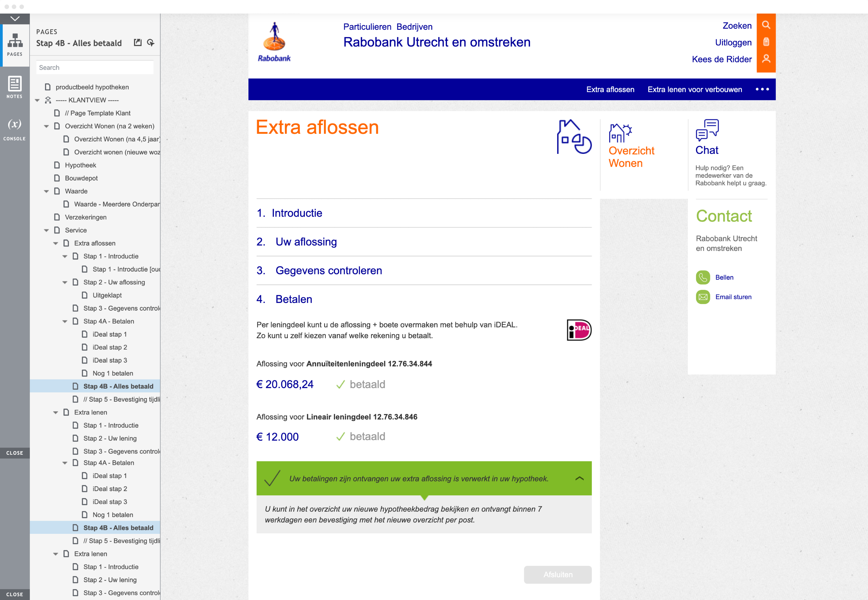Screen dimensions: 868x600
Task: Click page icon of productbeeld hypotheken
Action: pyautogui.click(x=48, y=87)
